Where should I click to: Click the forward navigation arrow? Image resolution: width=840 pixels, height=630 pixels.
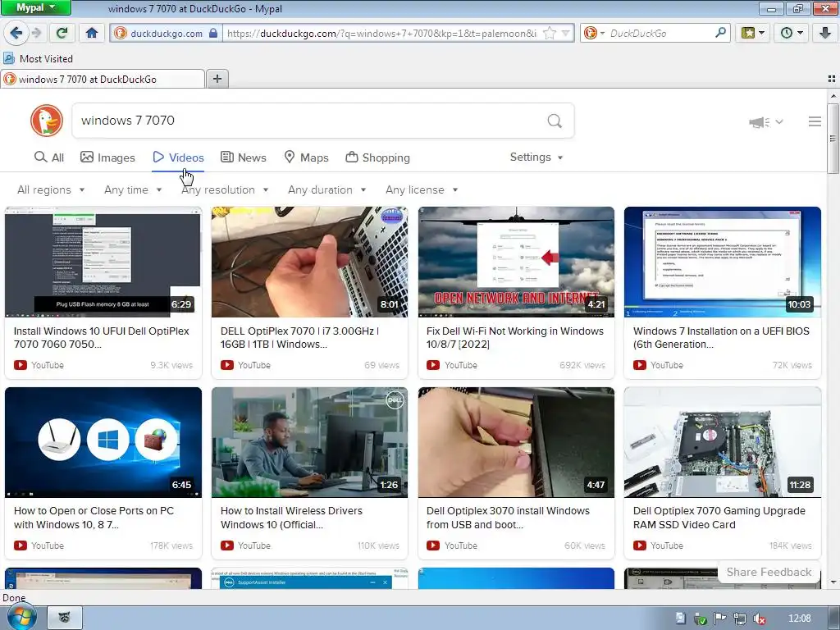coord(36,33)
